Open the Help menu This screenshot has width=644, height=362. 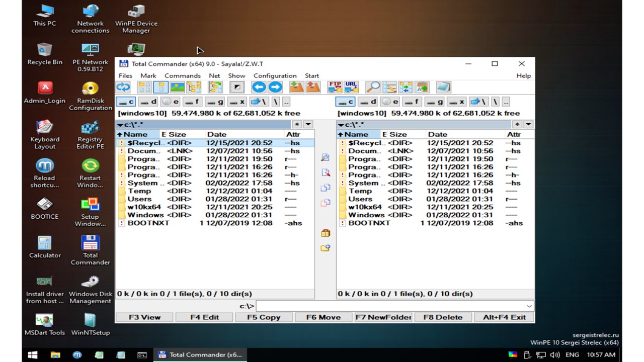tap(524, 75)
